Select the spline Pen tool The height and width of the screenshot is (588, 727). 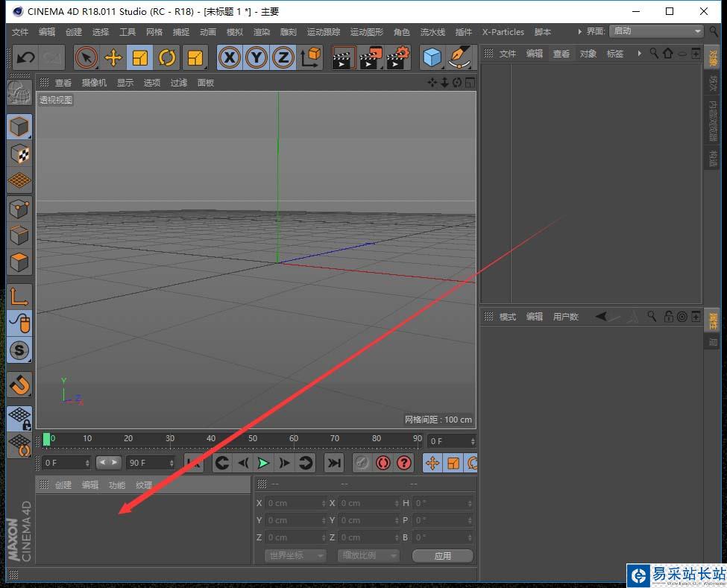(460, 57)
